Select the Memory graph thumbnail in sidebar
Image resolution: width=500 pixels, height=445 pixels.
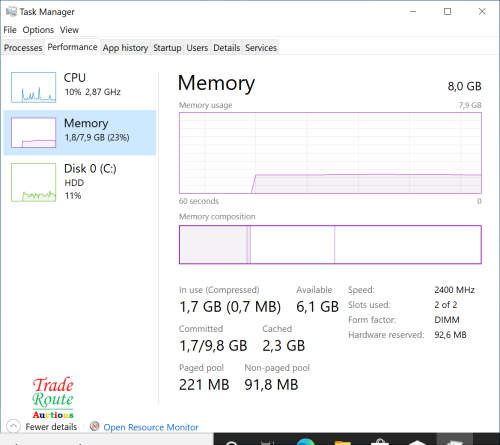click(x=33, y=132)
